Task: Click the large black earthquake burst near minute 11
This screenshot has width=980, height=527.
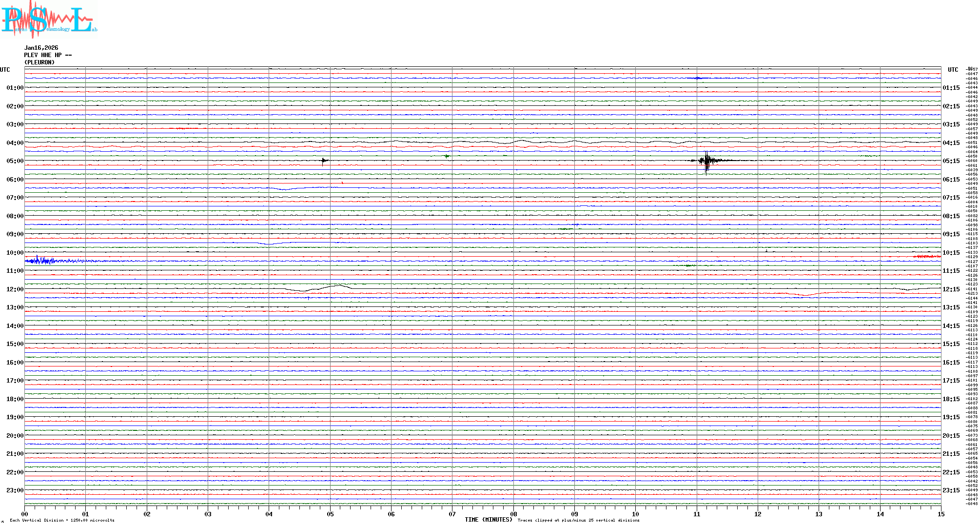Action: click(707, 161)
